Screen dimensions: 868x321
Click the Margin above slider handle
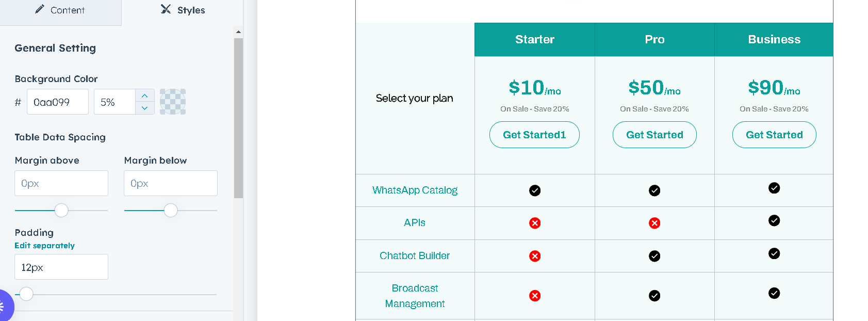tap(61, 211)
